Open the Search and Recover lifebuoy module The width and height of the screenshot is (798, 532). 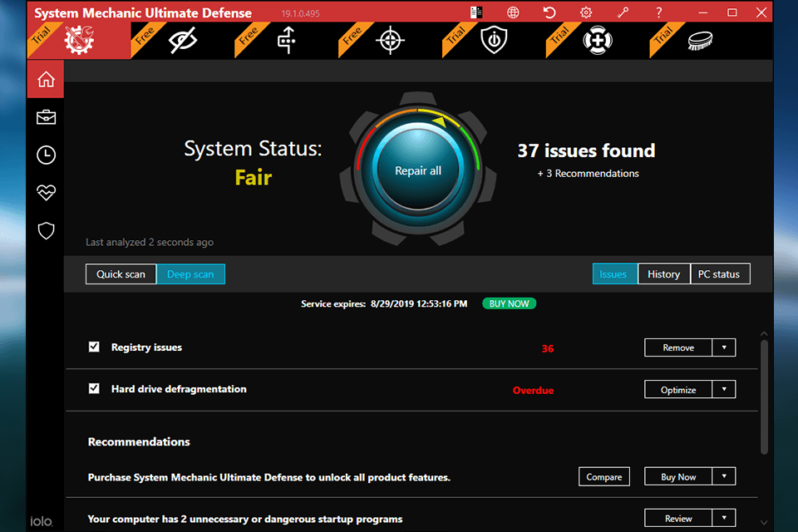[x=598, y=40]
